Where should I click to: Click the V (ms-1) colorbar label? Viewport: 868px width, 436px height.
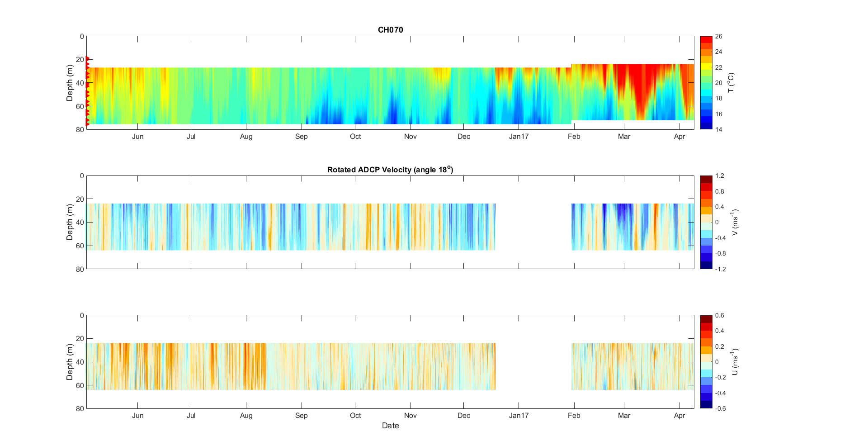point(735,222)
